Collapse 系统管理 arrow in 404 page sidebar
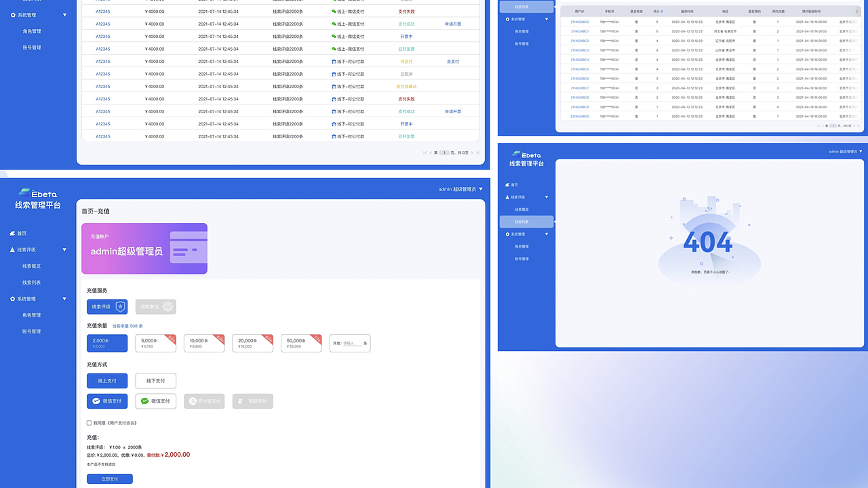 click(x=547, y=234)
